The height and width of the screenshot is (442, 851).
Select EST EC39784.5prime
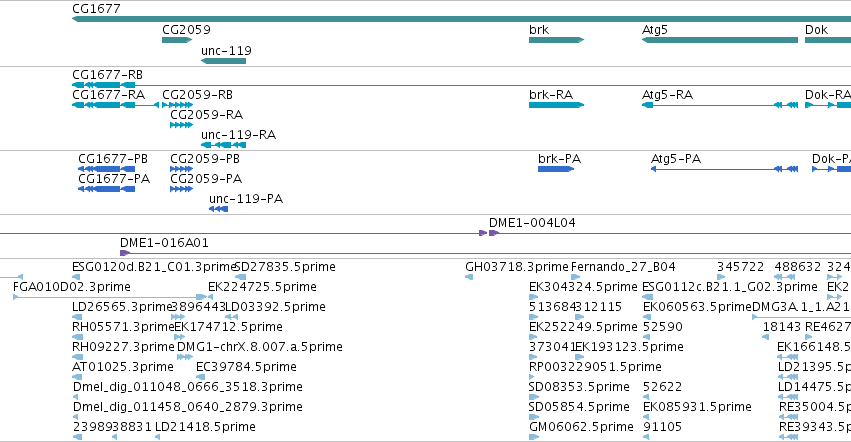pyautogui.click(x=246, y=368)
